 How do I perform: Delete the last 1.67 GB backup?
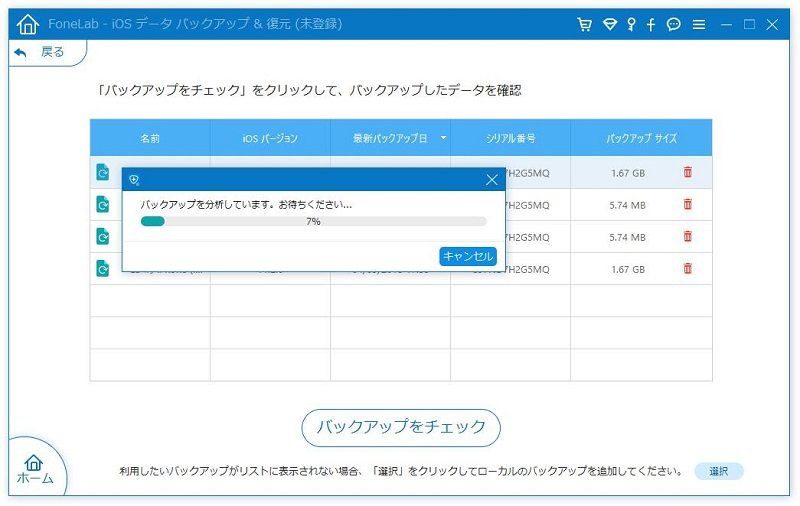click(x=688, y=268)
